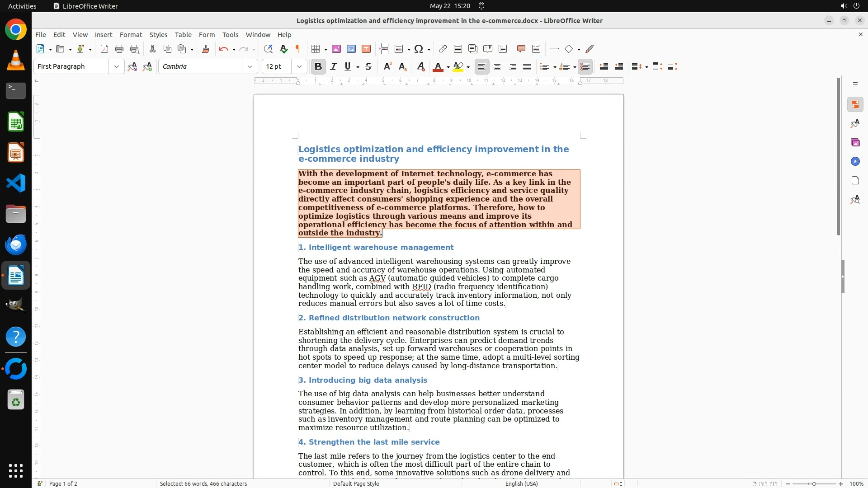868x488 pixels.
Task: Click the Default Page Style status label
Action: 356,483
